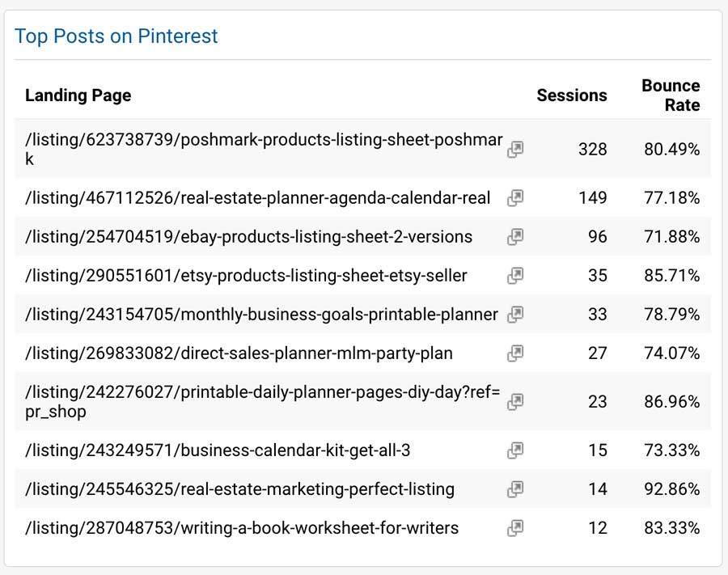Screen dimensions: 728x575
Task: Open external link icon for monthly-business-goals-printable-planner row
Action: click(515, 315)
